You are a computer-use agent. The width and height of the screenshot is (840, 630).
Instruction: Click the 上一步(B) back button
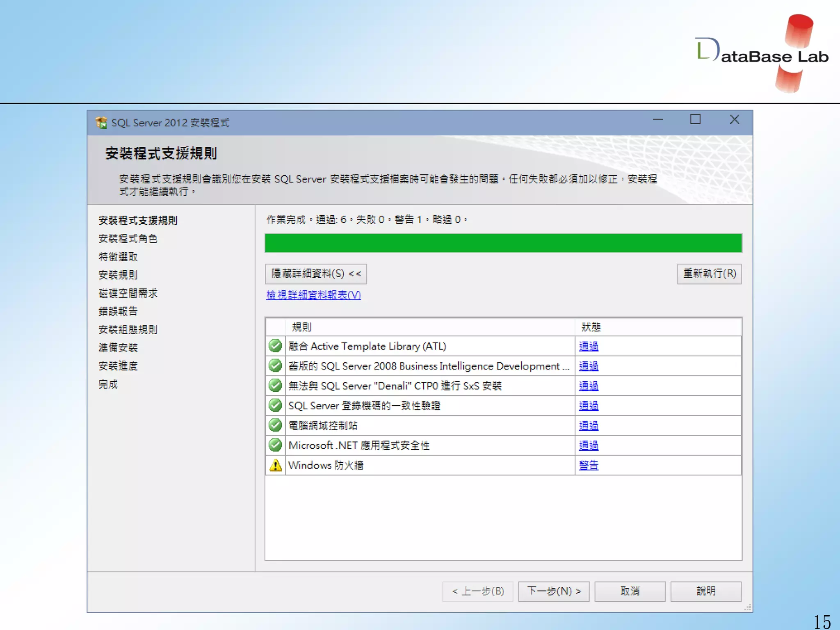point(478,591)
